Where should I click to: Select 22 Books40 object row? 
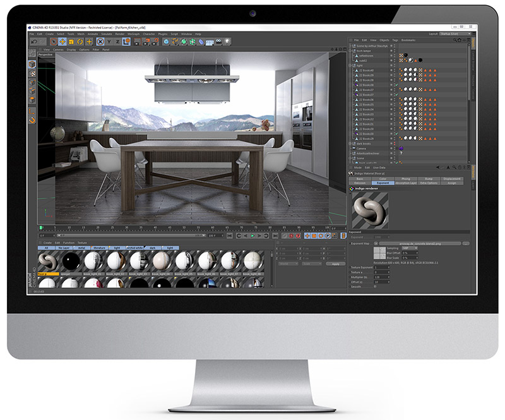pos(408,70)
